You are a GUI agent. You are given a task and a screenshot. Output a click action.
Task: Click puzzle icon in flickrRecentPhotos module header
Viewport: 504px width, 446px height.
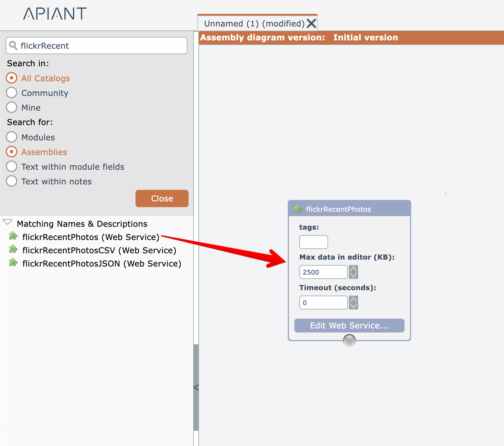point(298,209)
